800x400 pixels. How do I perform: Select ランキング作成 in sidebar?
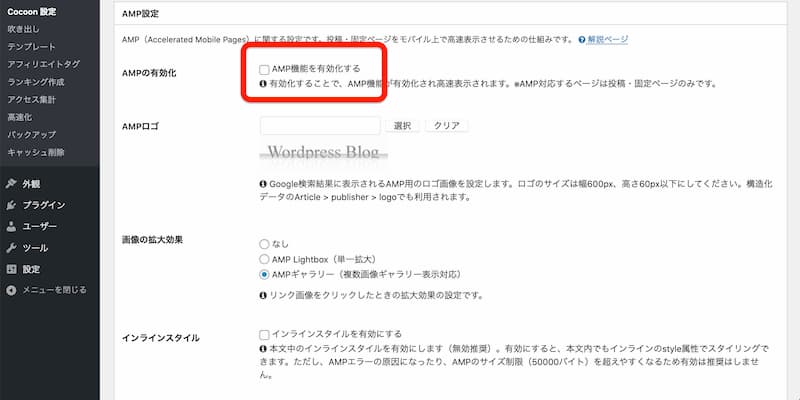tap(36, 82)
